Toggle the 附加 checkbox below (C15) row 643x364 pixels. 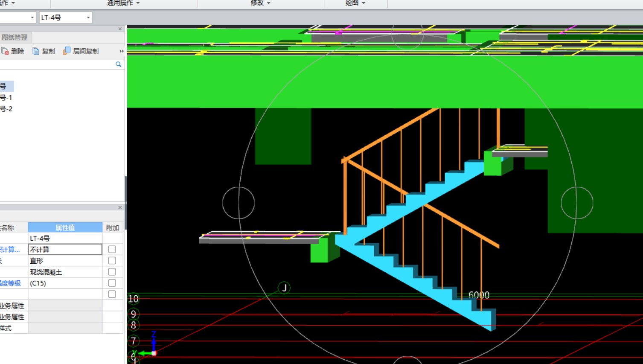pos(112,294)
